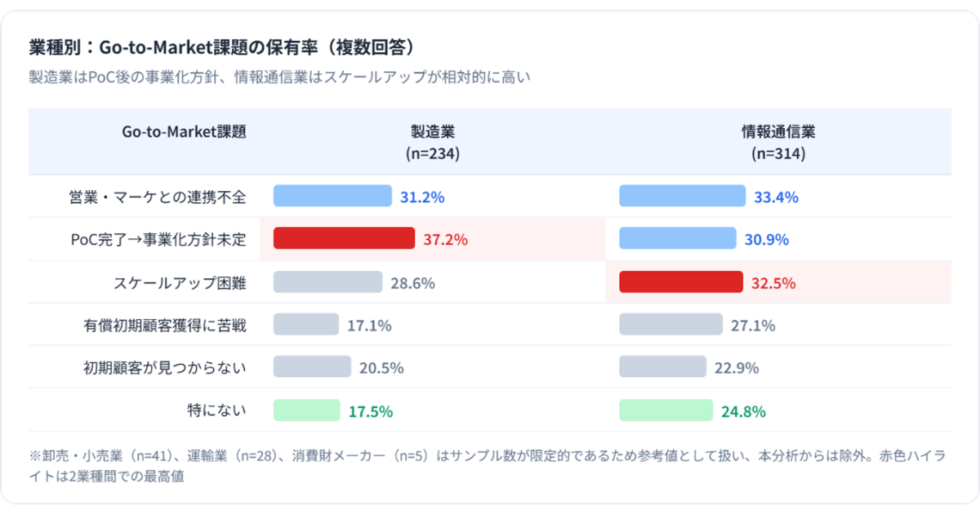Click the gray 28.6% スケールアップ困難 bar
Image resolution: width=980 pixels, height=514 pixels.
click(x=327, y=282)
